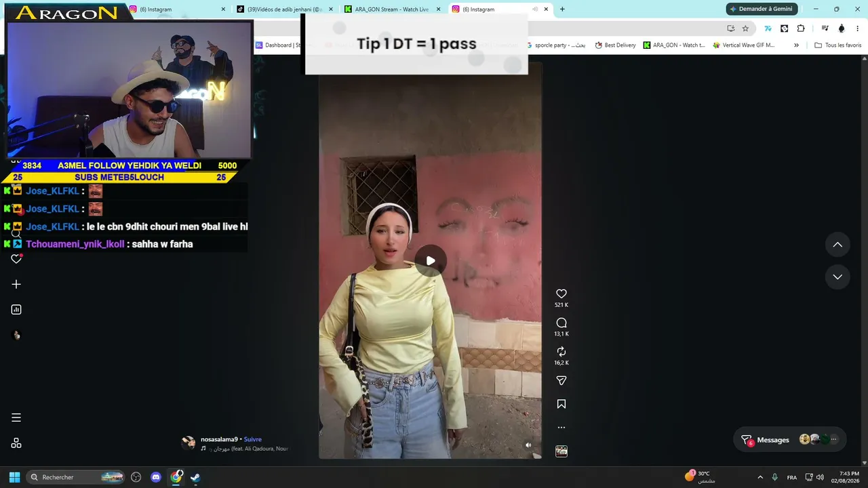This screenshot has height=488, width=868.
Task: Open Steam from the taskbar
Action: 195,477
